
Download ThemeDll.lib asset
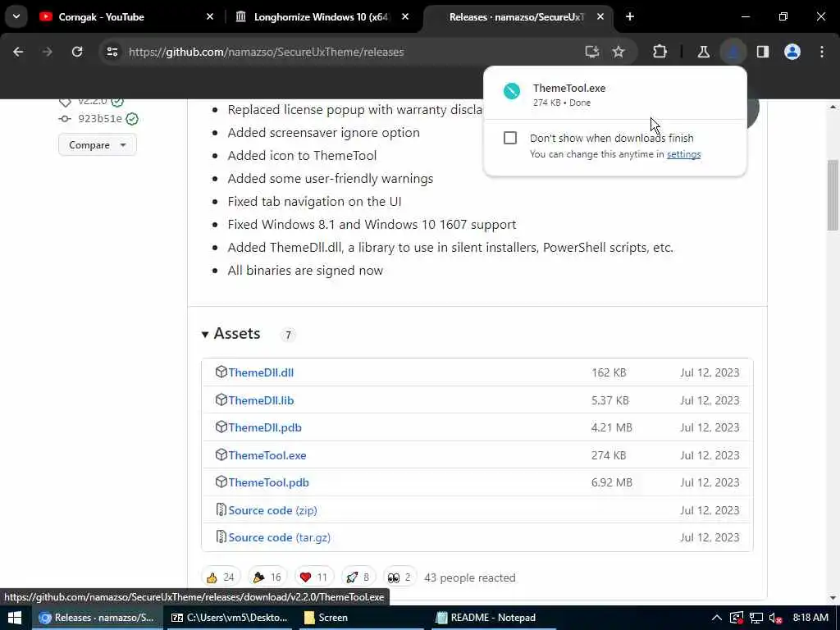261,400
